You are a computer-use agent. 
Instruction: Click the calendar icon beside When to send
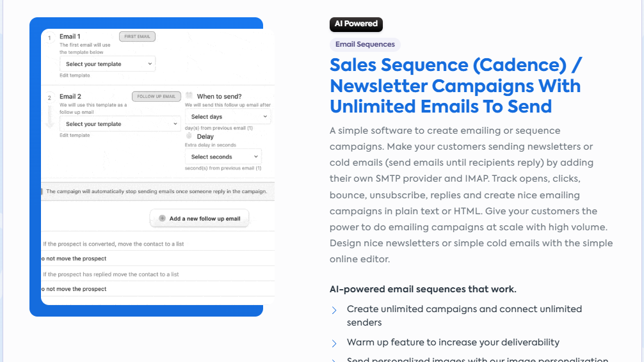[189, 95]
